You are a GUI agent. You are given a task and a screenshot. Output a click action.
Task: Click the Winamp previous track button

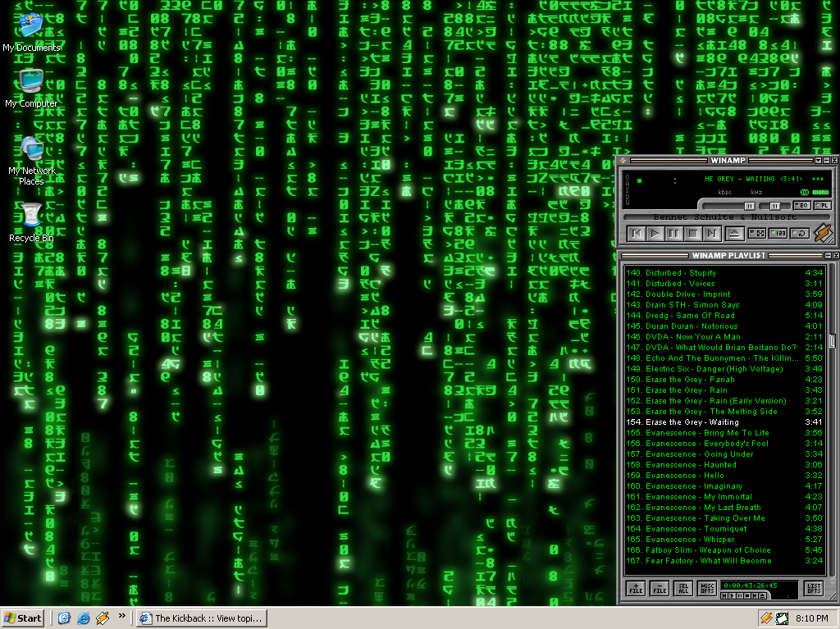[637, 233]
